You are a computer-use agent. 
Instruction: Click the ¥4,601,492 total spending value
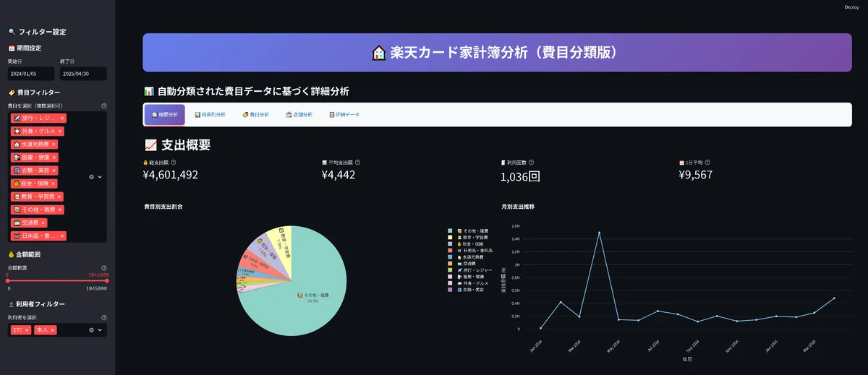(x=171, y=175)
